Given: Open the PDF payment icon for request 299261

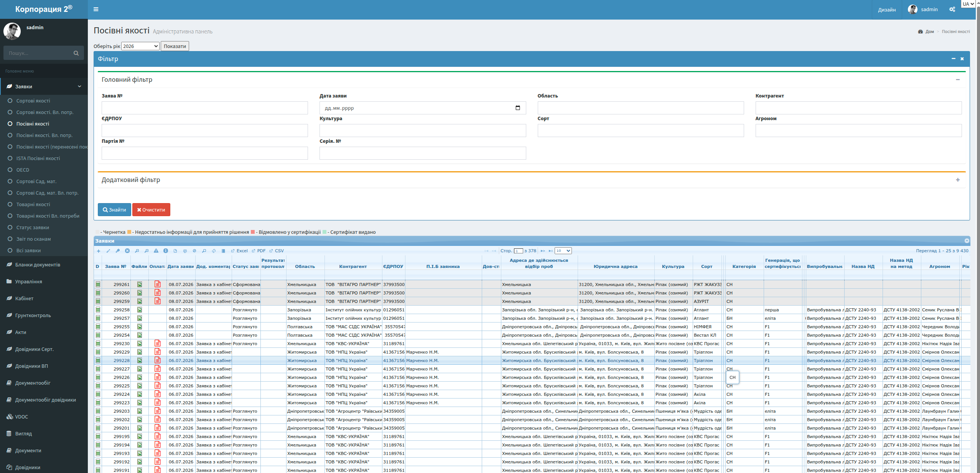Looking at the screenshot, I should (158, 284).
